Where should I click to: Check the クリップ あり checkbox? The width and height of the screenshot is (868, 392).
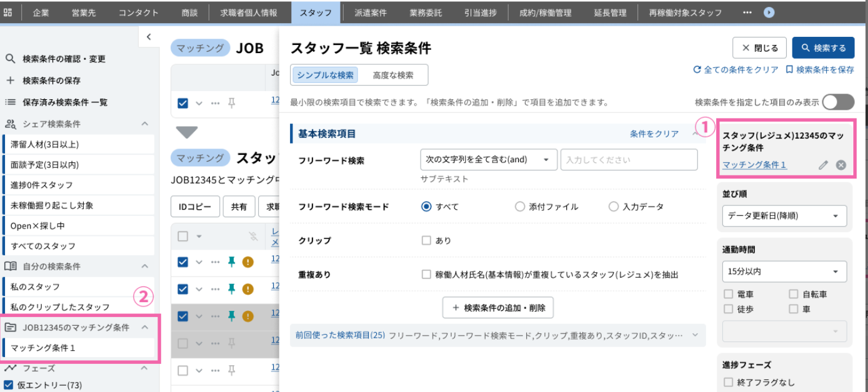coord(426,240)
